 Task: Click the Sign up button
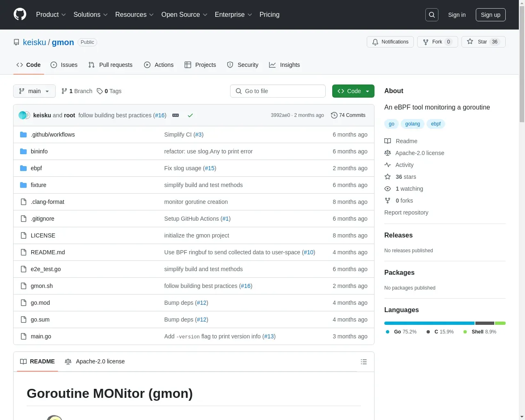point(491,15)
